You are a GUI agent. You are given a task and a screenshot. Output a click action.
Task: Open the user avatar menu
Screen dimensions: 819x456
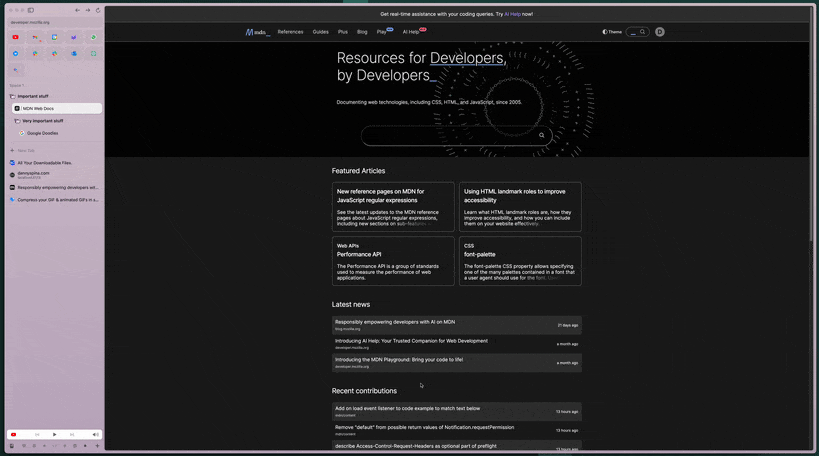[660, 32]
